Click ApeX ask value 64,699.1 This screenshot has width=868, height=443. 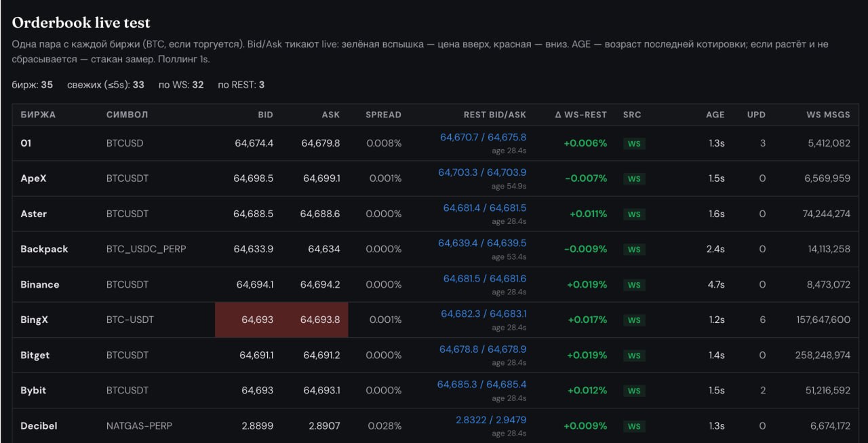point(321,178)
